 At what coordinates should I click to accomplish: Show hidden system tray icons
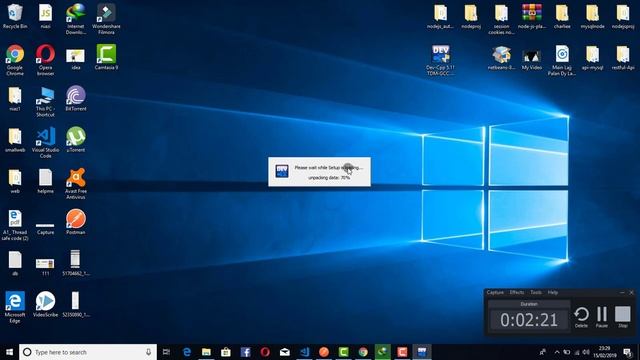point(557,352)
